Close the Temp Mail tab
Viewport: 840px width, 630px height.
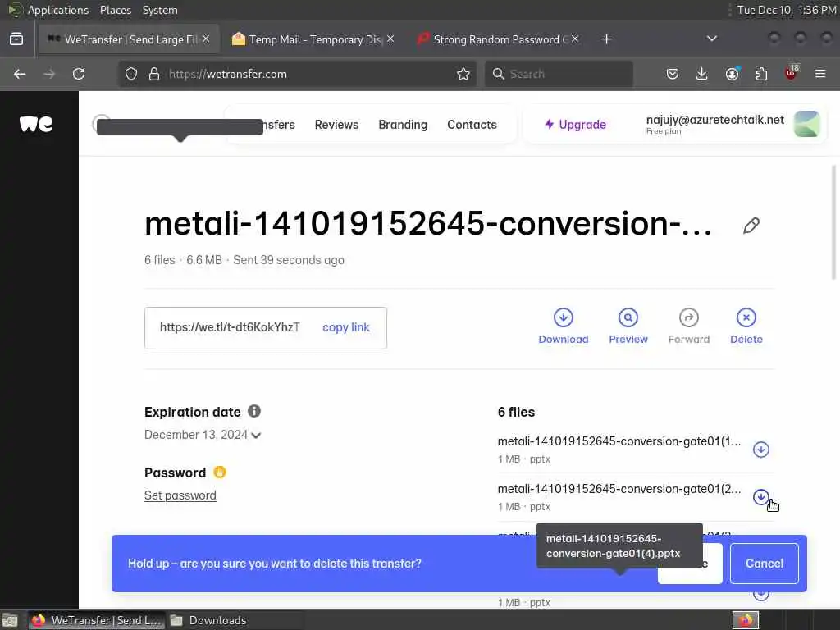[x=390, y=39]
